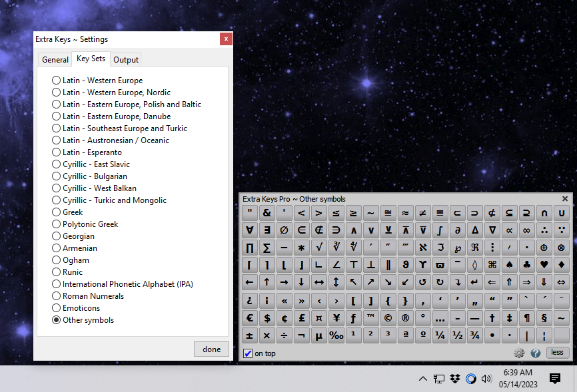Insert the per mille ‰ symbol
This screenshot has width=577, height=392.
click(x=336, y=335)
